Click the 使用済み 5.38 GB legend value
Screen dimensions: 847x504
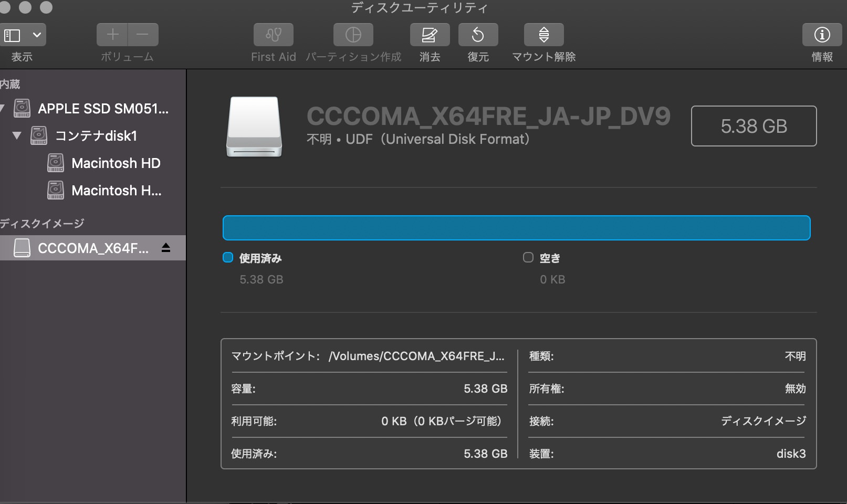pos(262,279)
